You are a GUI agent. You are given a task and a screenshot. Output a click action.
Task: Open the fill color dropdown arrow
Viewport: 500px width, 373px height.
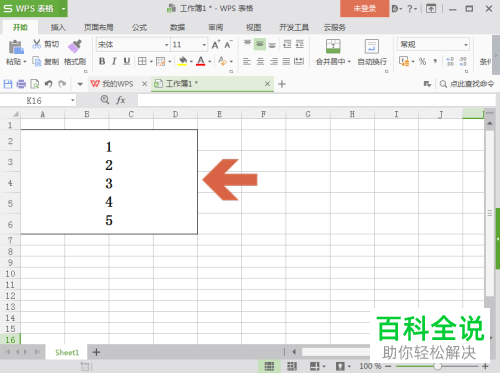click(191, 61)
